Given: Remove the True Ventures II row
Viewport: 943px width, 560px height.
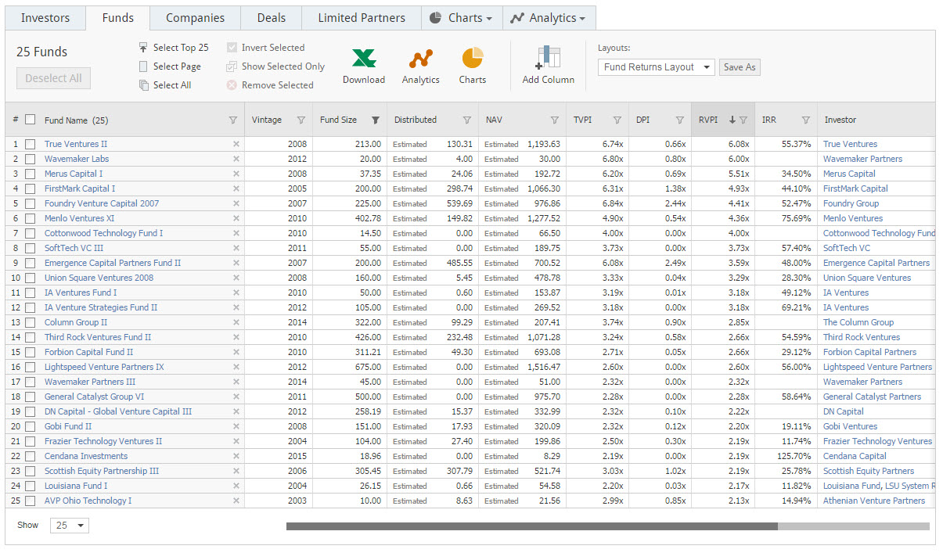Looking at the screenshot, I should pos(236,145).
